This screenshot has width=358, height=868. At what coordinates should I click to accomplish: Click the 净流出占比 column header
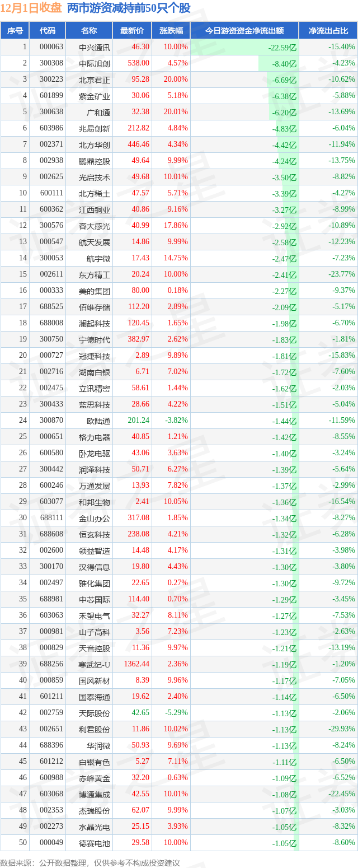click(x=328, y=31)
